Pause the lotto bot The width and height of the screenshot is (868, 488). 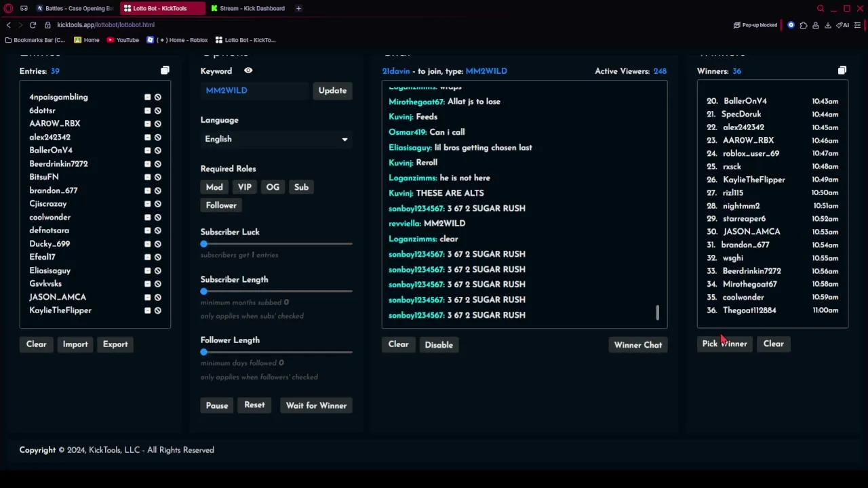click(217, 405)
